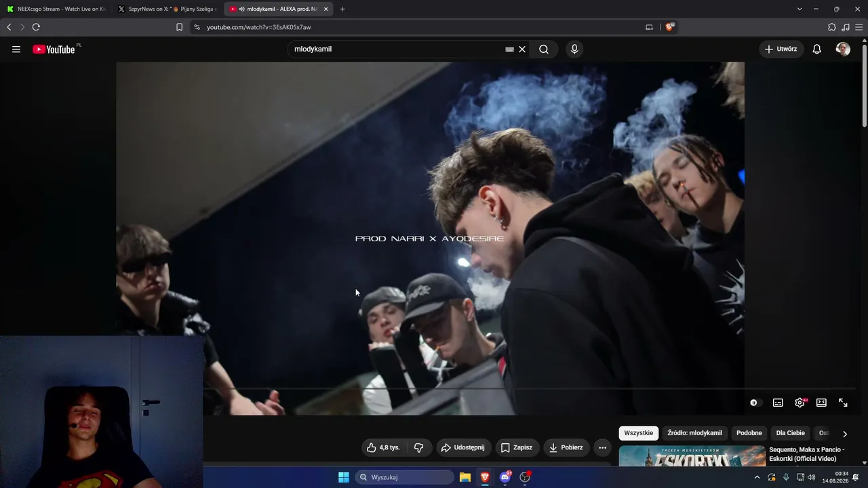Open the account avatar menu
868x488 pixels.
843,49
